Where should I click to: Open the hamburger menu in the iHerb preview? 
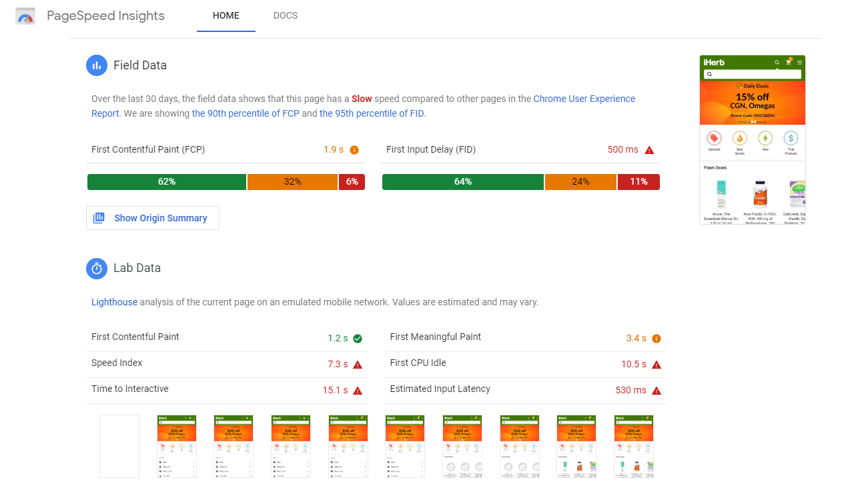(799, 62)
